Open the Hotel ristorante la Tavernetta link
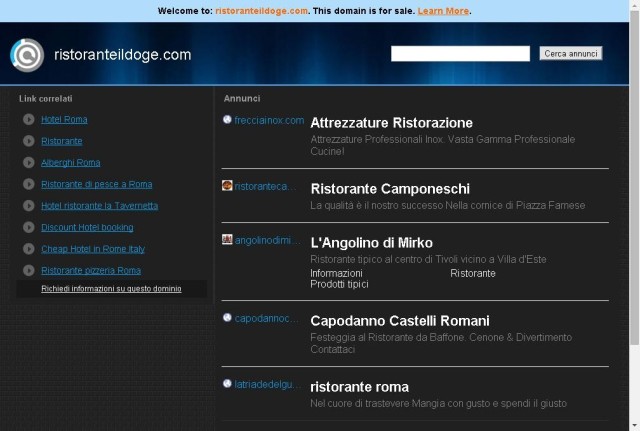The image size is (640, 431). 100,206
